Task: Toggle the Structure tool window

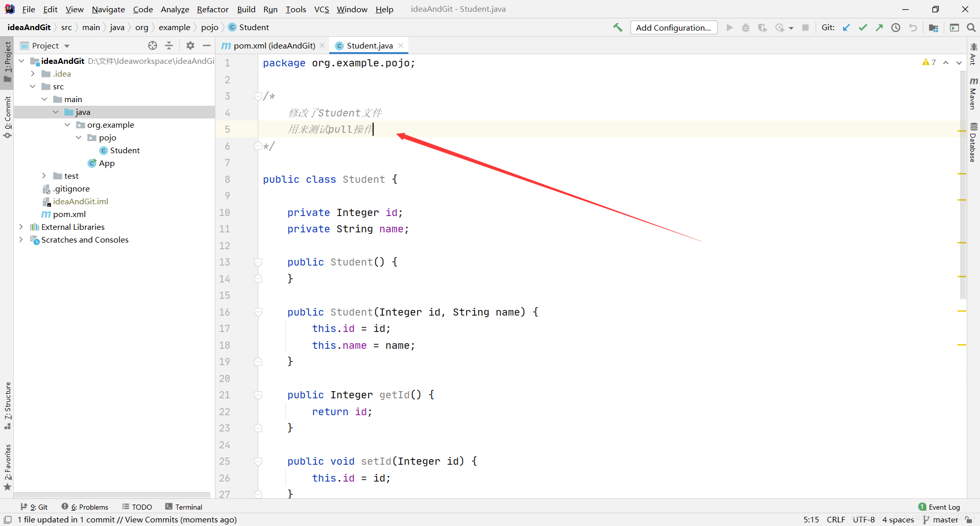Action: click(7, 405)
